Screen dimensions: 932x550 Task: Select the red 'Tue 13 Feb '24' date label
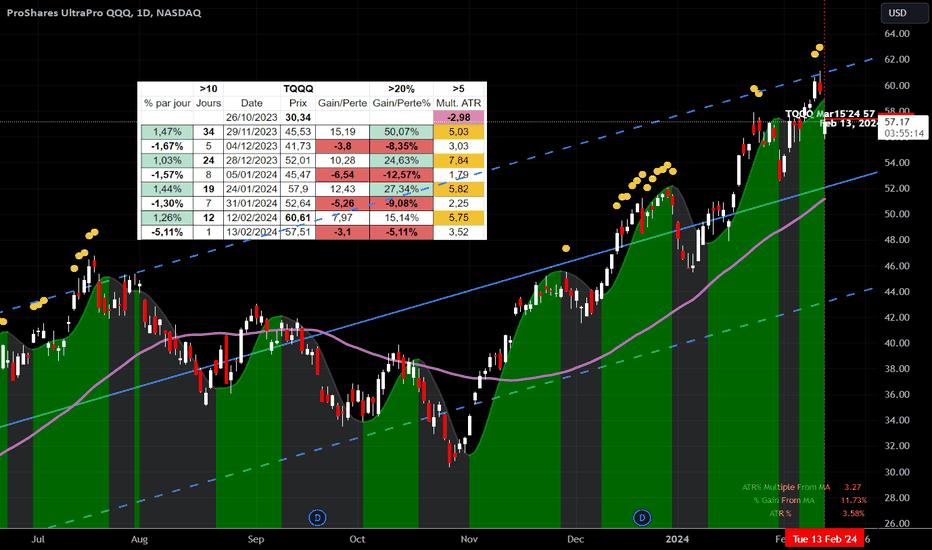click(824, 539)
